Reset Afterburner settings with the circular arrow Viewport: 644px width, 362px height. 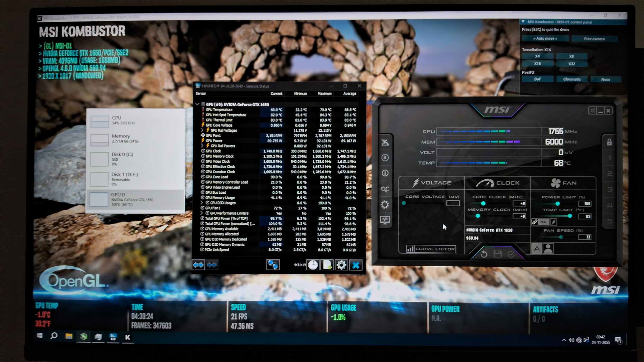tap(484, 254)
